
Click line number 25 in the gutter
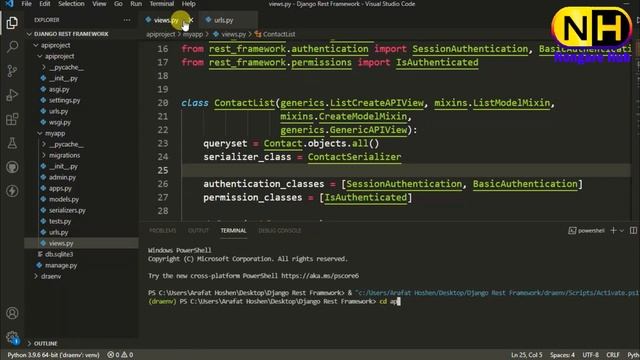[x=163, y=170]
